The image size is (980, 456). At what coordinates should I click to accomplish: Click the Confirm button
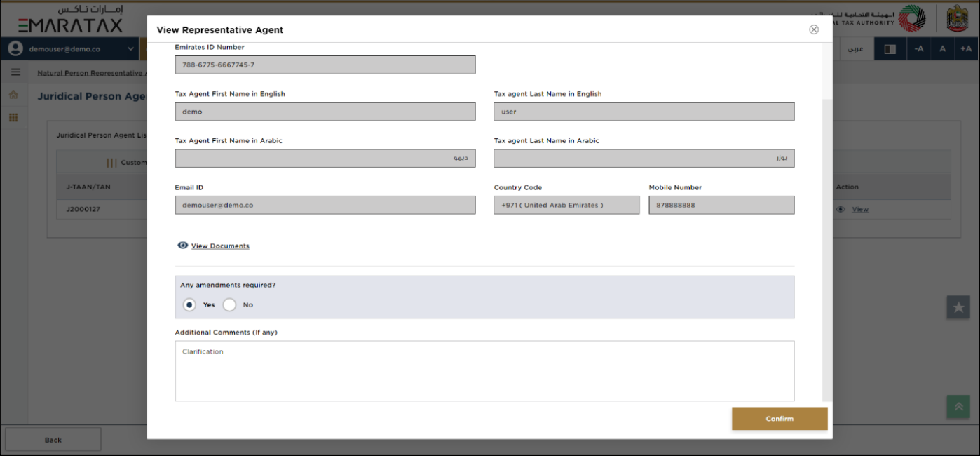[x=780, y=419]
